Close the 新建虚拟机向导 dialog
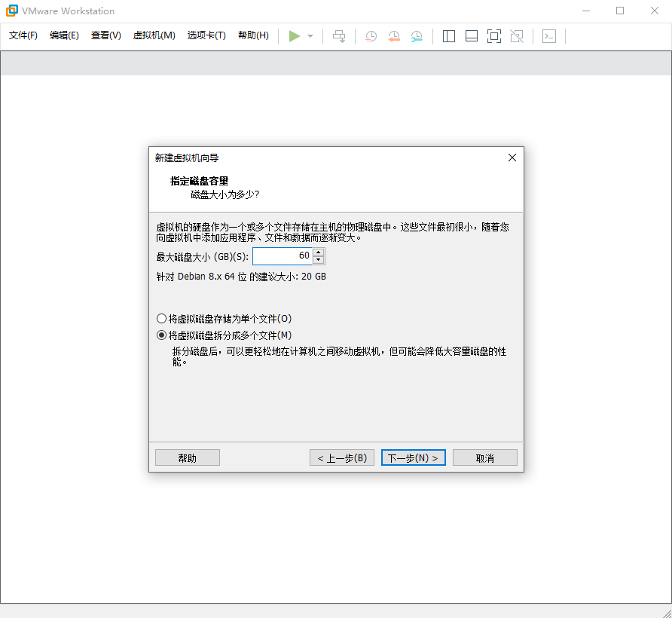 (x=512, y=158)
